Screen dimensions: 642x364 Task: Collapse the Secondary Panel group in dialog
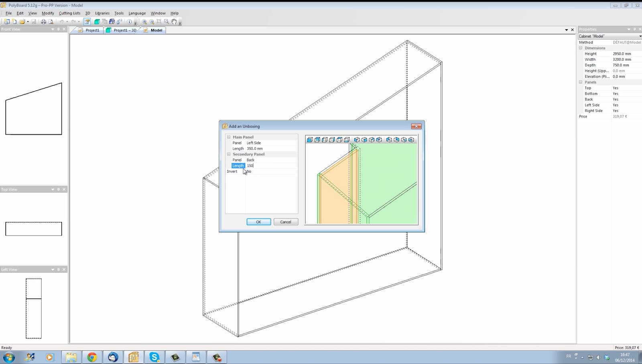click(x=229, y=154)
